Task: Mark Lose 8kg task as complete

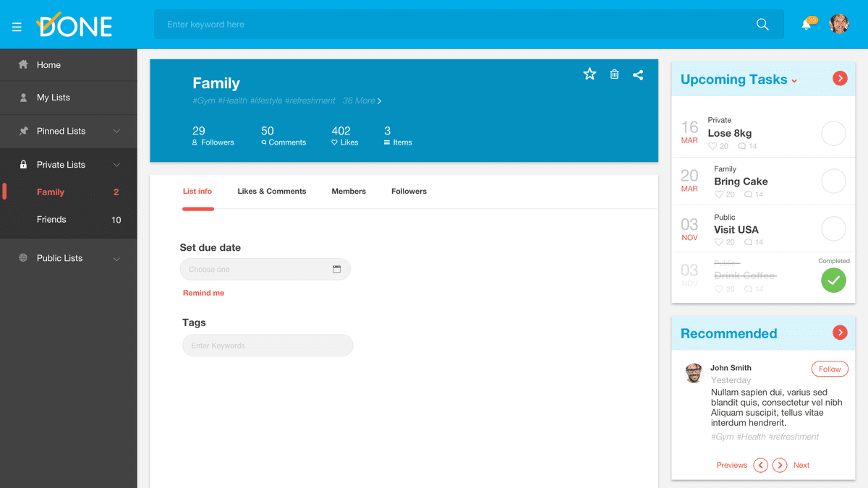Action: 833,134
